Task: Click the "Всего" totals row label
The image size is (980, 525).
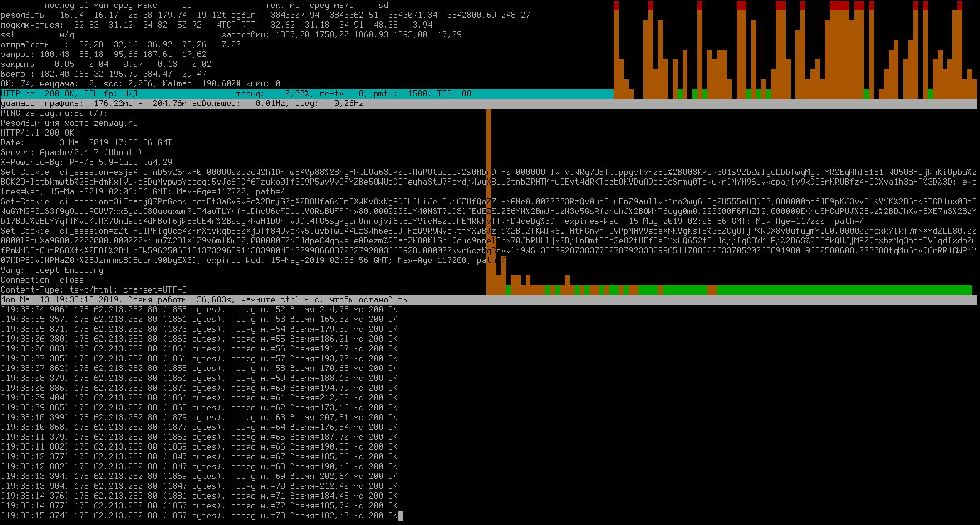Action: pos(13,74)
